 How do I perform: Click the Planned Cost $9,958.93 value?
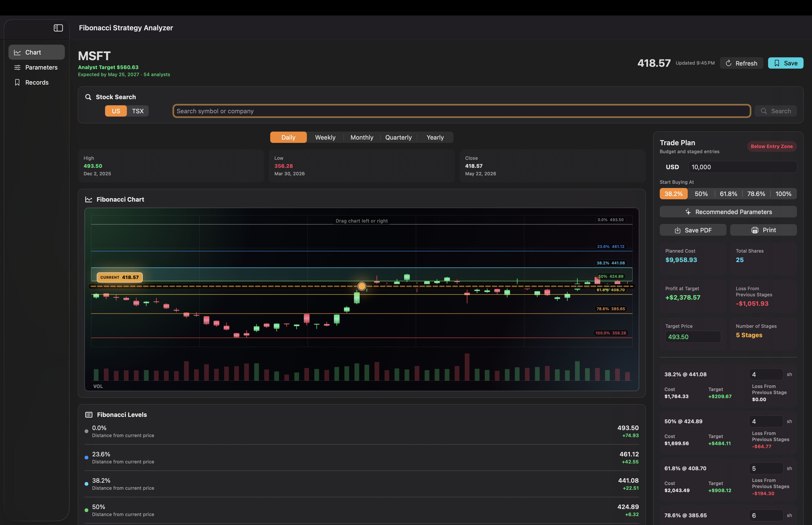681,260
